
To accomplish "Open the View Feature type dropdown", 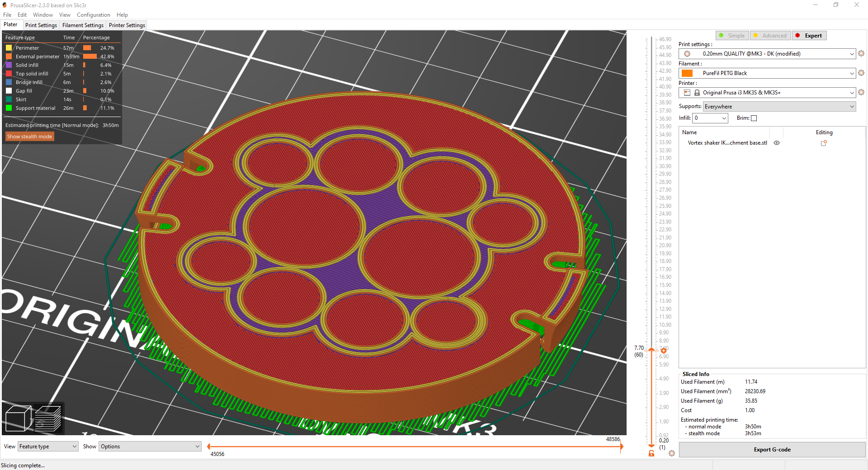I will coord(48,446).
